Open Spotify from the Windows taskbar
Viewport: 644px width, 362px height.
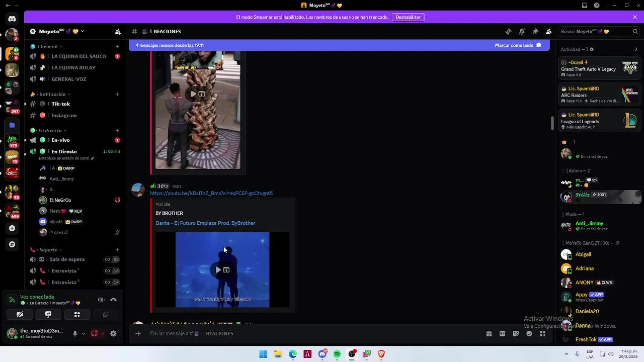(337, 354)
